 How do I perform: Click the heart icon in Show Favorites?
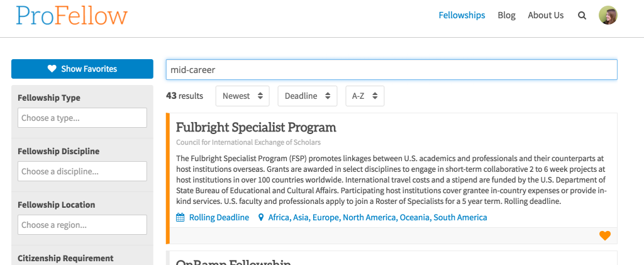click(x=52, y=69)
